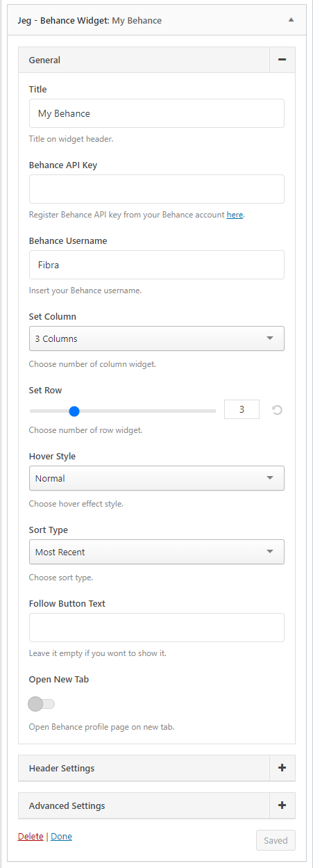Image resolution: width=313 pixels, height=868 pixels.
Task: Expand Advanced Settings plus icon
Action: click(x=282, y=805)
